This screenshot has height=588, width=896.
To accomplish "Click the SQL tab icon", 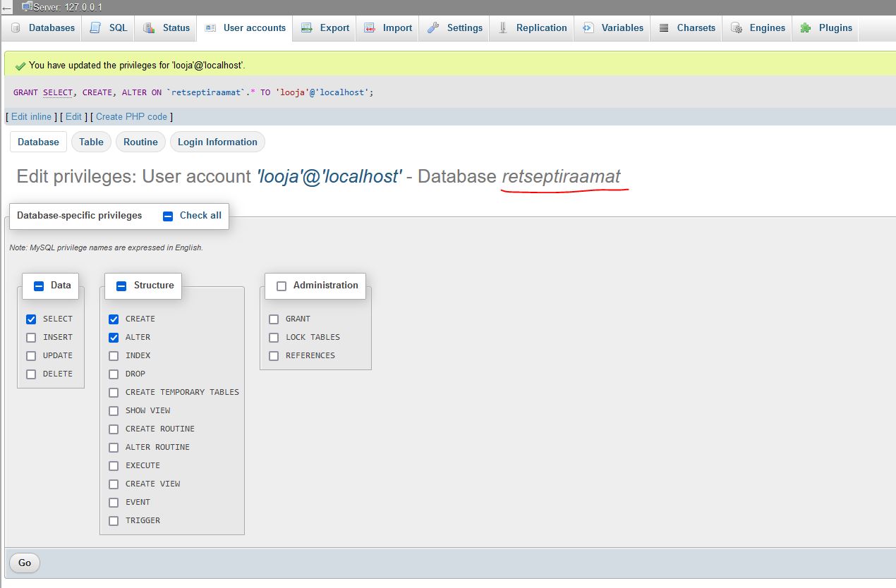I will coord(95,28).
